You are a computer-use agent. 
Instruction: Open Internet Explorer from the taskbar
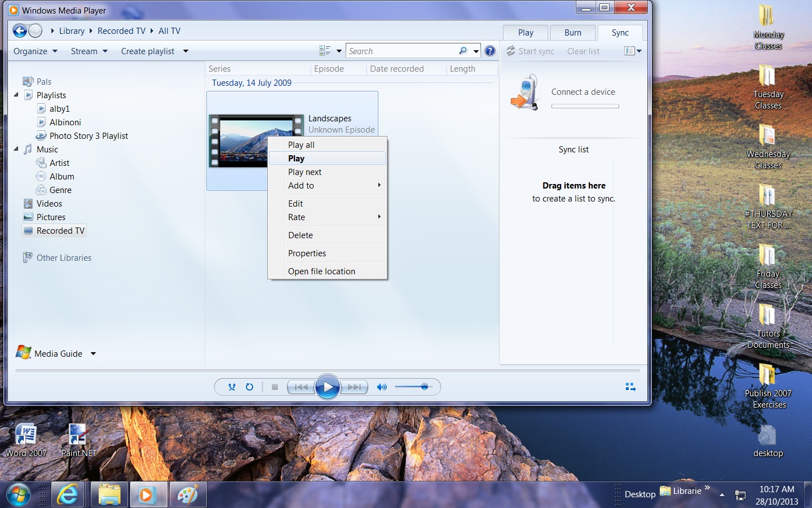click(x=68, y=495)
